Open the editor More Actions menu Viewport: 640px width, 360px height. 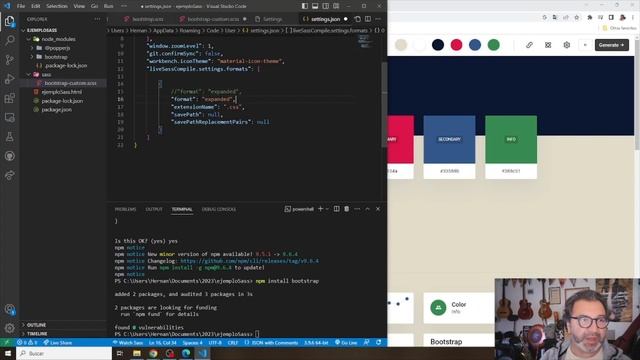pyautogui.click(x=378, y=19)
